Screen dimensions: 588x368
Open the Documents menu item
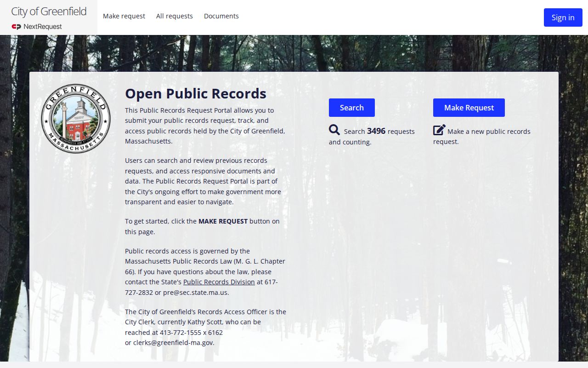click(x=221, y=16)
